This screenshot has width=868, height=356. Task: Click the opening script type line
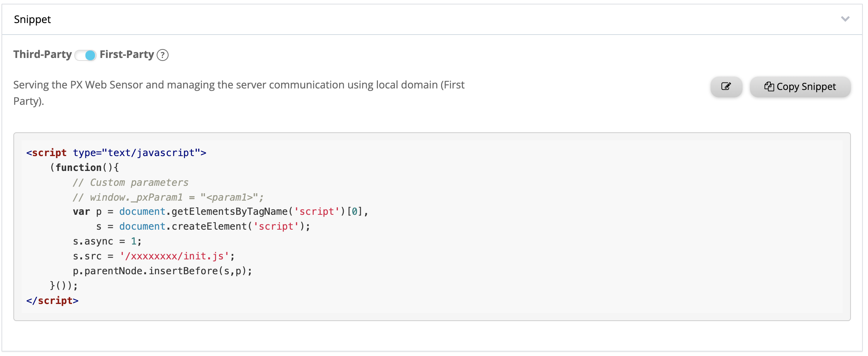[x=116, y=153]
